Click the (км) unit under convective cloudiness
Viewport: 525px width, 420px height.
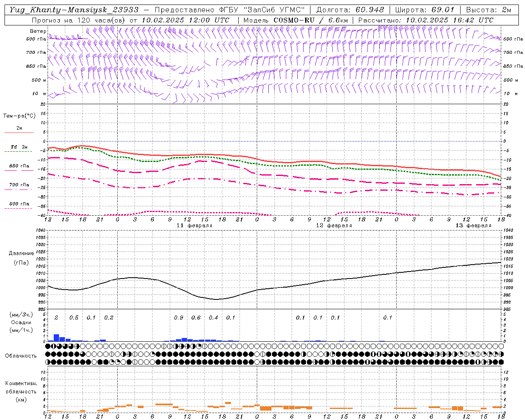click(x=21, y=399)
